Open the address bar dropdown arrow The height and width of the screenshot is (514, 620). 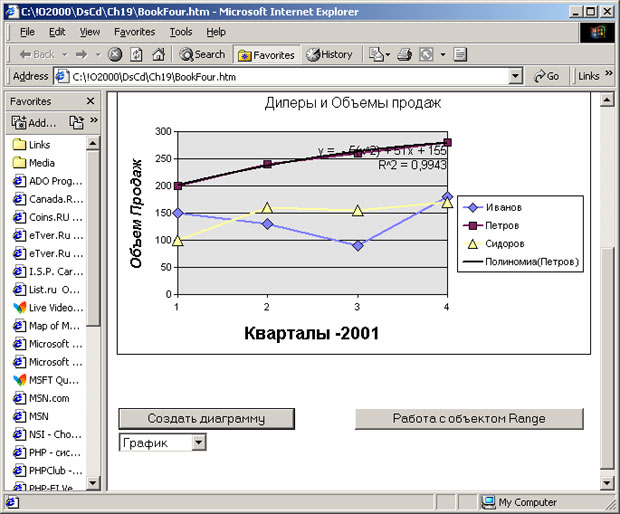[515, 76]
